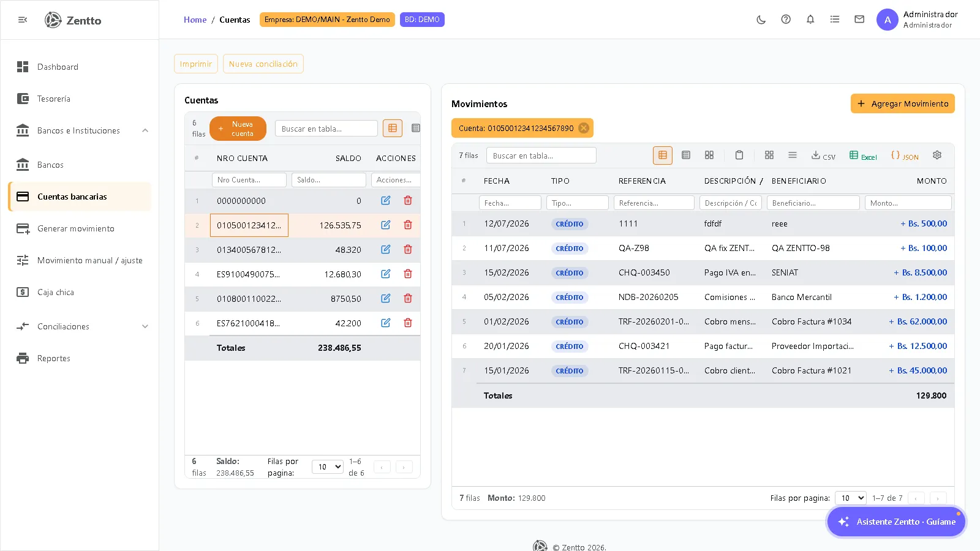The height and width of the screenshot is (551, 980).
Task: Open Tesorería in the sidebar
Action: click(x=80, y=99)
